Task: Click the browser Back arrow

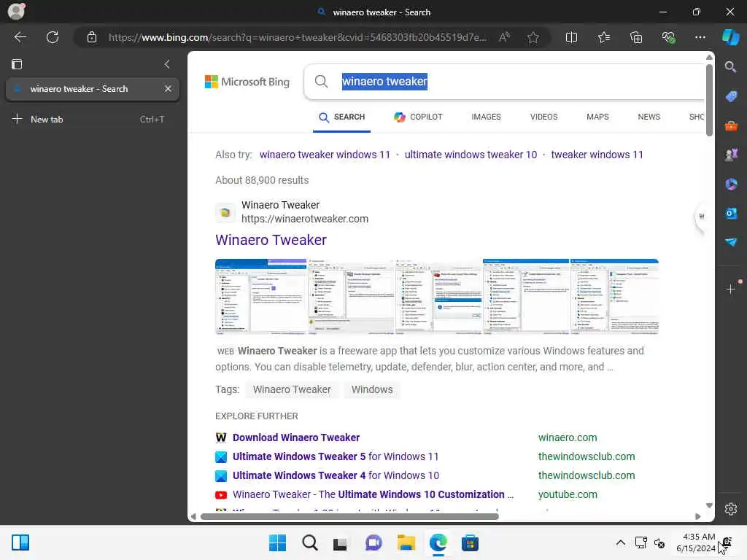Action: coord(20,37)
